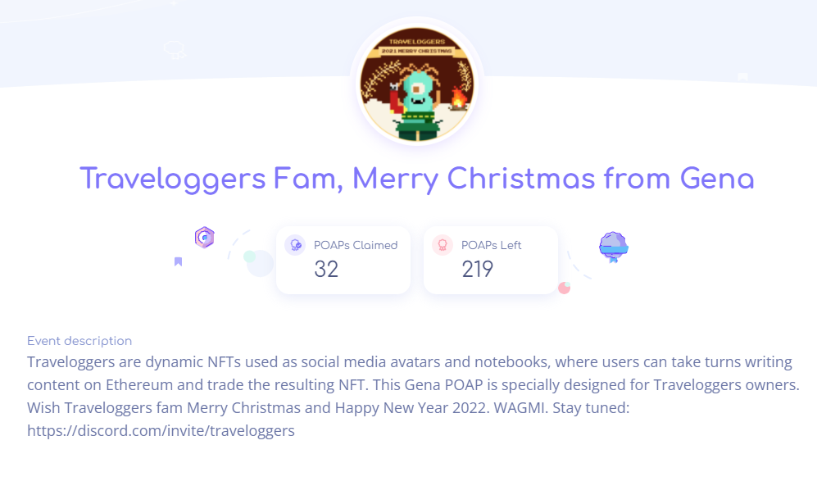Click the claimed count number 32
This screenshot has height=504, width=817.
326,270
